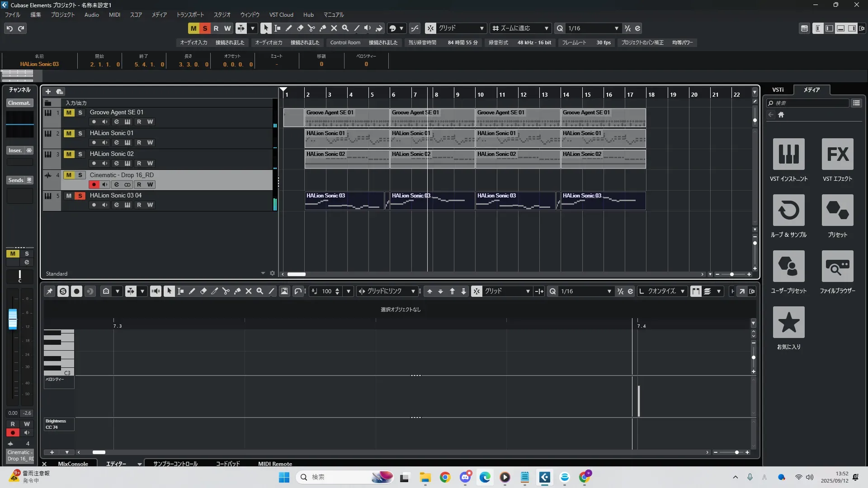Image resolution: width=868 pixels, height=488 pixels.
Task: Select the Scissors split tool in main toolbar
Action: [311, 28]
